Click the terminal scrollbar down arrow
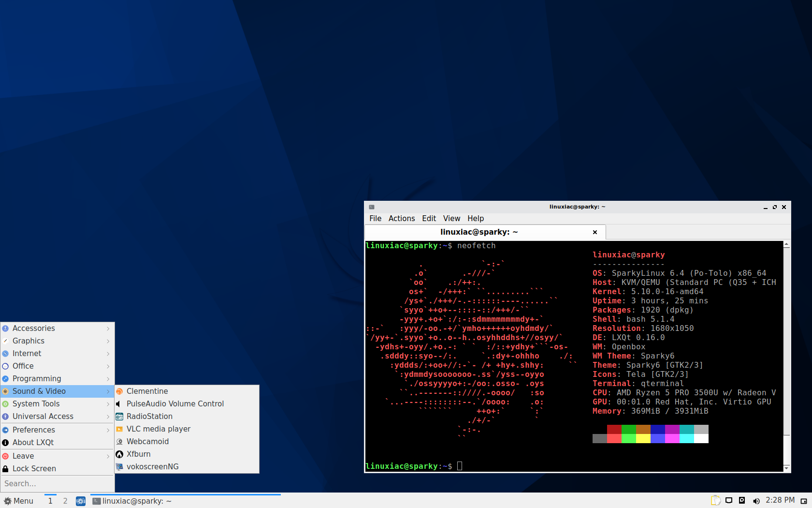 tap(787, 468)
